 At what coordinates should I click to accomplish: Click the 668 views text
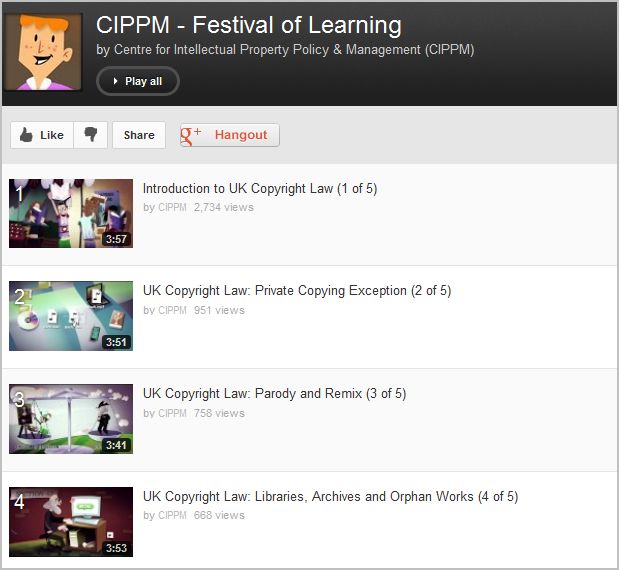pos(219,515)
